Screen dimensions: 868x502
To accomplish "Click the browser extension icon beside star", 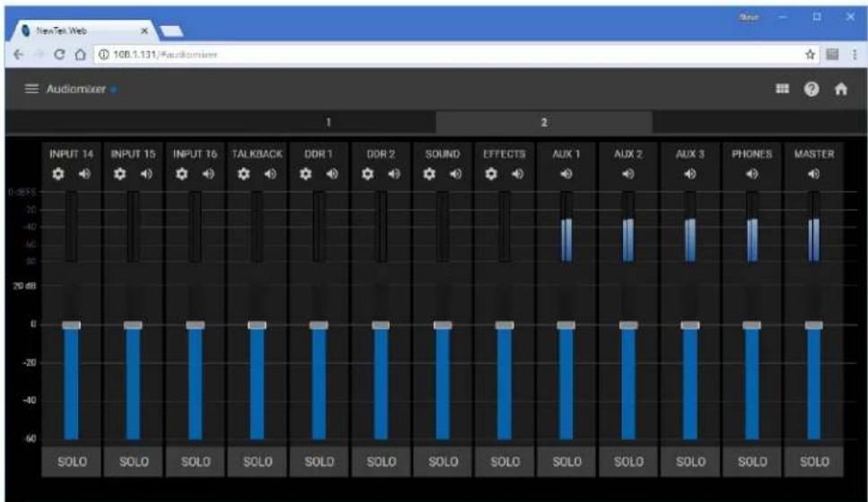I will [832, 54].
